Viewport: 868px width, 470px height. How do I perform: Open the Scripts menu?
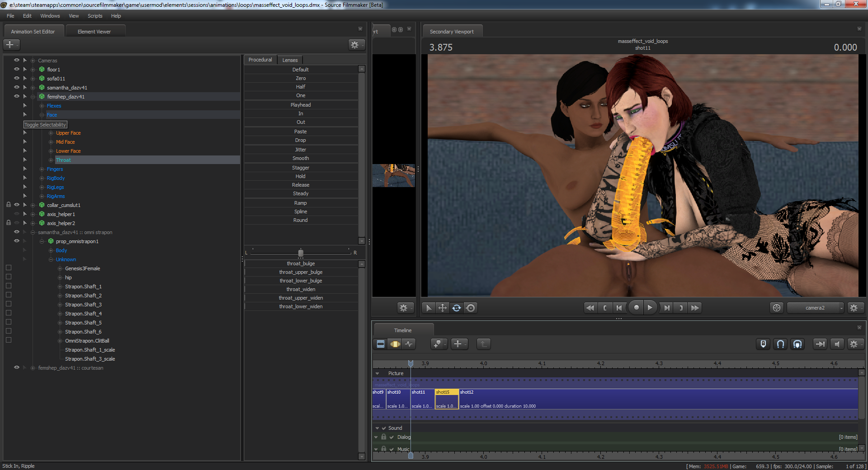[95, 16]
